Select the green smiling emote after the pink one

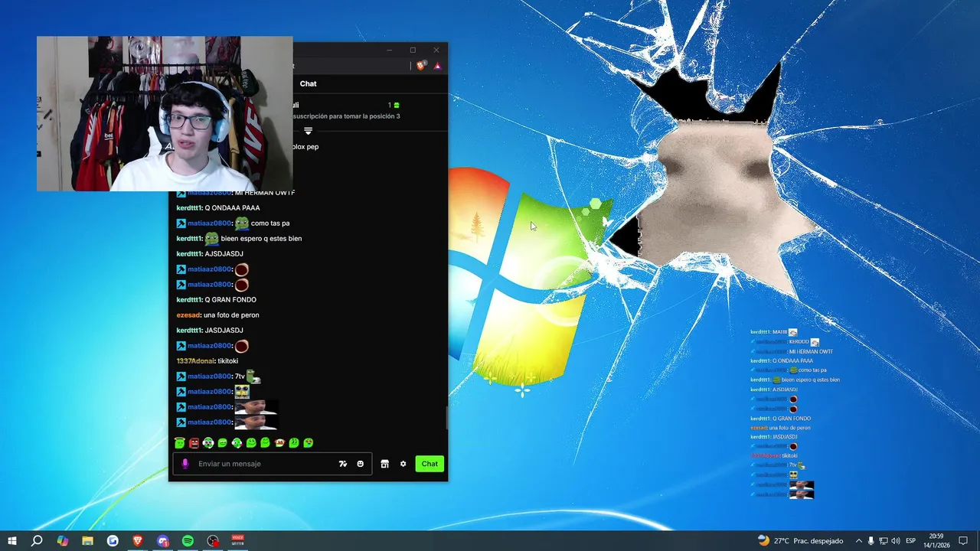(x=251, y=442)
